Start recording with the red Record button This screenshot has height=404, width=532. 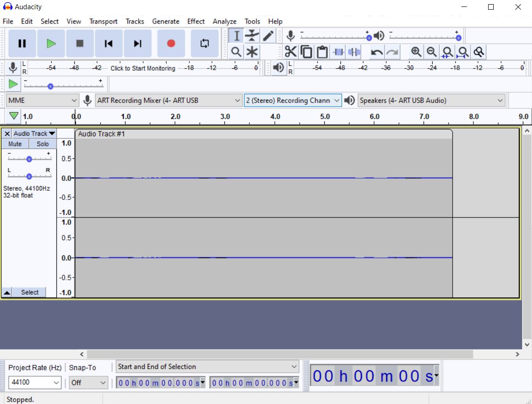[171, 43]
